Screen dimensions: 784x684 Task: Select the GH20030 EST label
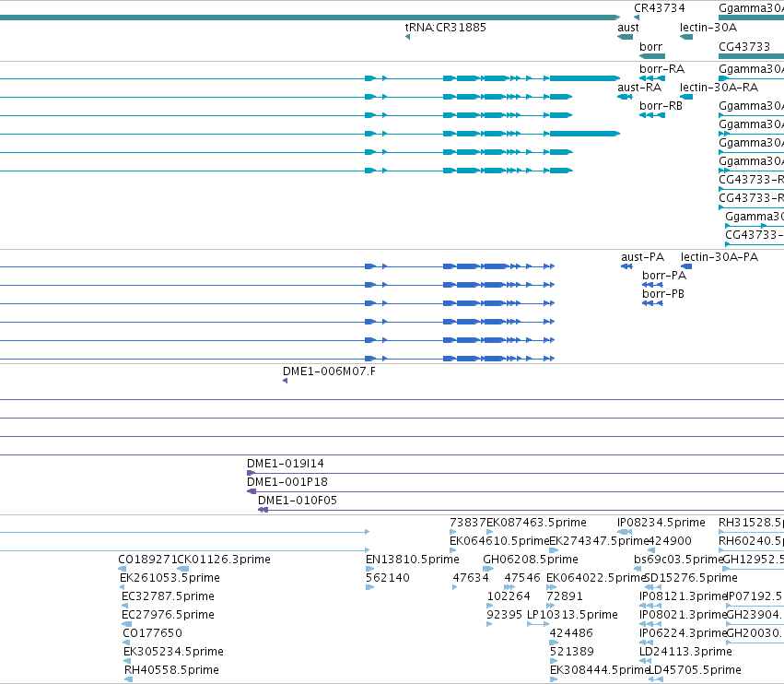[755, 633]
